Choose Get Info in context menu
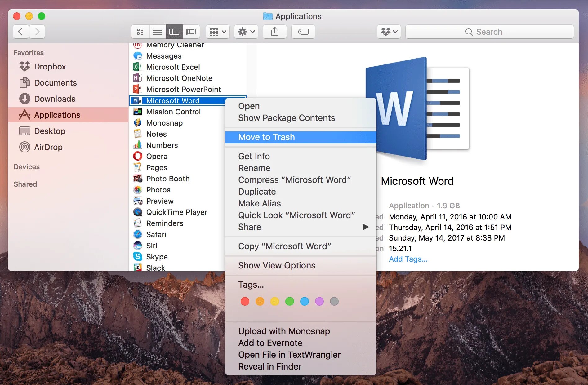This screenshot has height=385, width=588. pos(301,157)
